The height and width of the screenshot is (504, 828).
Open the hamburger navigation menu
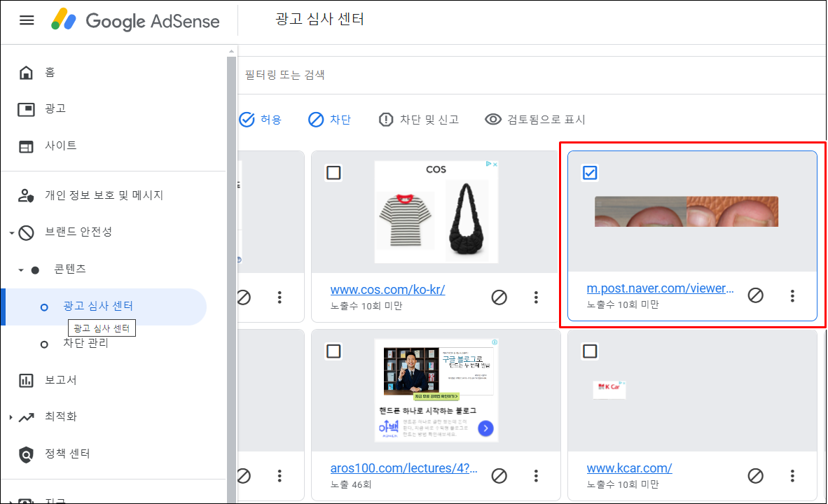point(27,20)
